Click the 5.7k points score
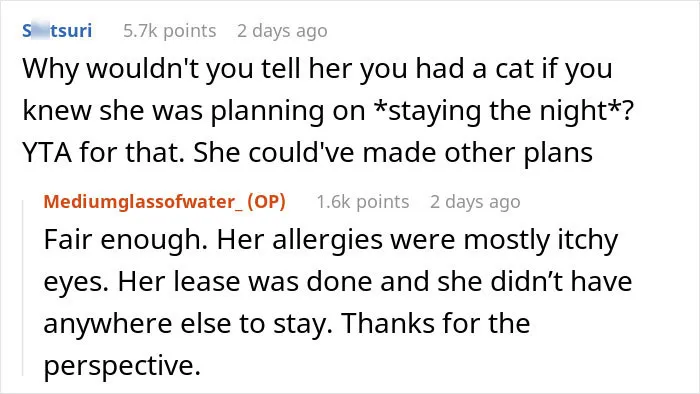700x394 pixels. [170, 31]
